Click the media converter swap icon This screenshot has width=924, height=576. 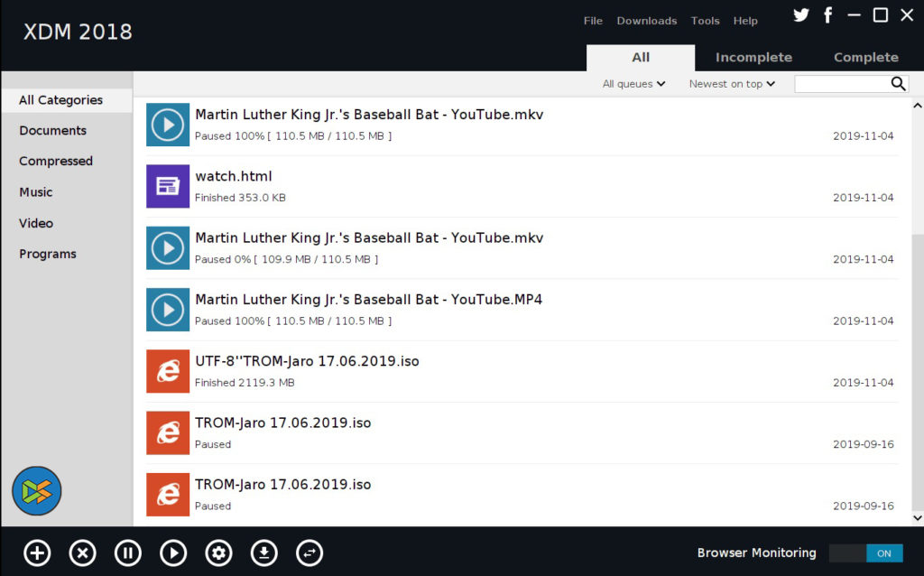310,553
